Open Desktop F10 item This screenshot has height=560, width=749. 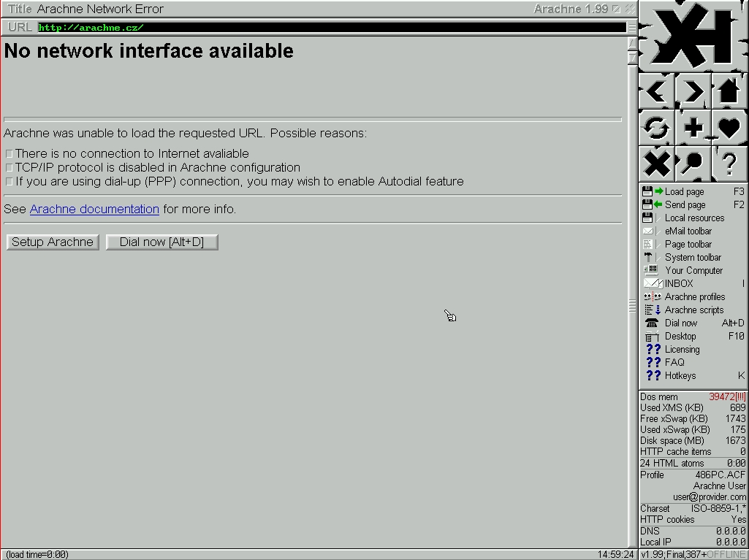pyautogui.click(x=693, y=336)
